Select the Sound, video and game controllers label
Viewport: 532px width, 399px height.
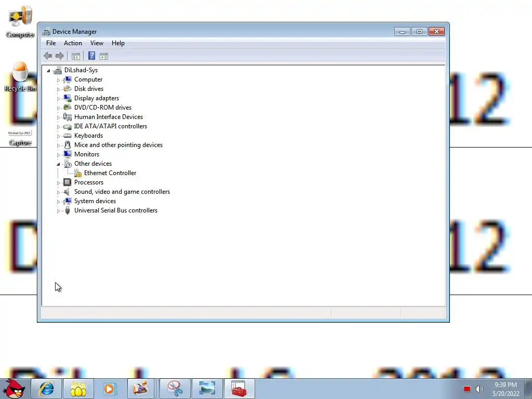pos(122,192)
